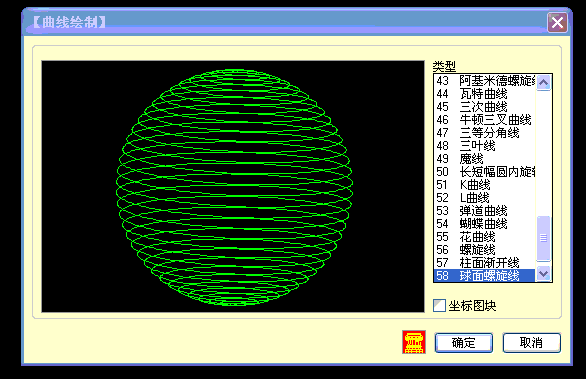This screenshot has height=379, width=586.
Task: Select 50 长短幅圆内旋轮线 entry
Action: (x=485, y=172)
